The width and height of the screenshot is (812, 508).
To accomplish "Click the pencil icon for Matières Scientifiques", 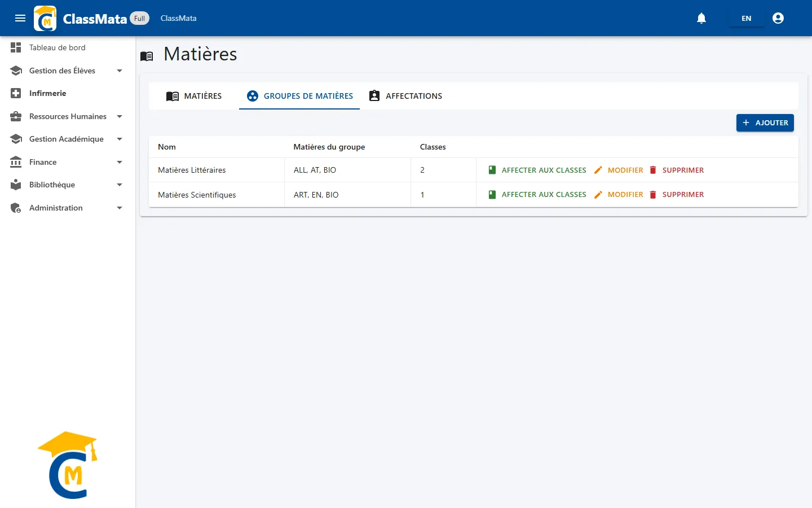I will 598,195.
